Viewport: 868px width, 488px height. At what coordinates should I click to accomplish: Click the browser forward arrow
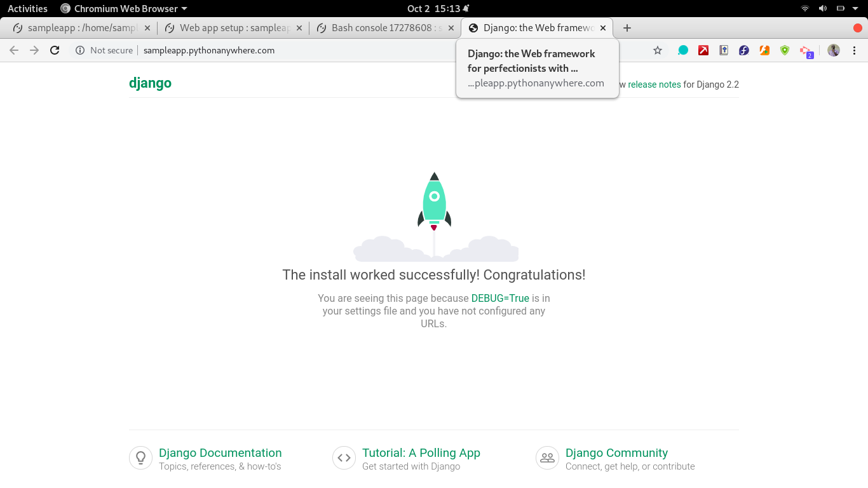coord(34,50)
